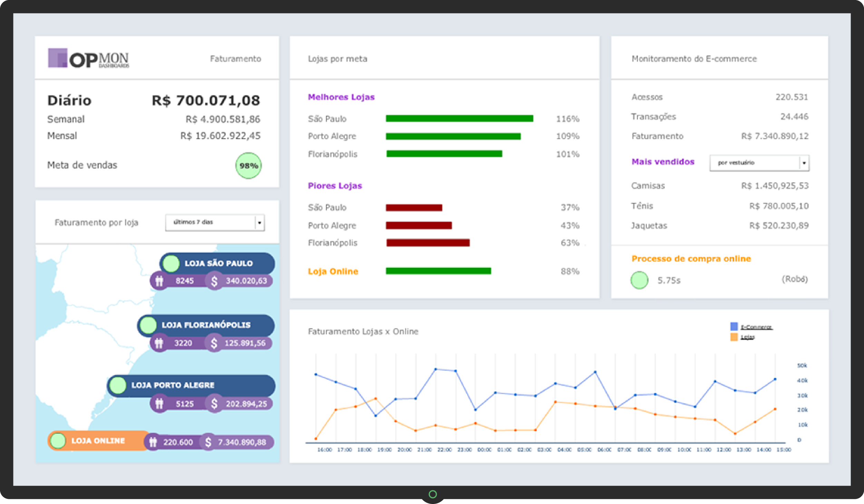Click the Loja Online 88% bar
This screenshot has width=864, height=504.
click(439, 271)
